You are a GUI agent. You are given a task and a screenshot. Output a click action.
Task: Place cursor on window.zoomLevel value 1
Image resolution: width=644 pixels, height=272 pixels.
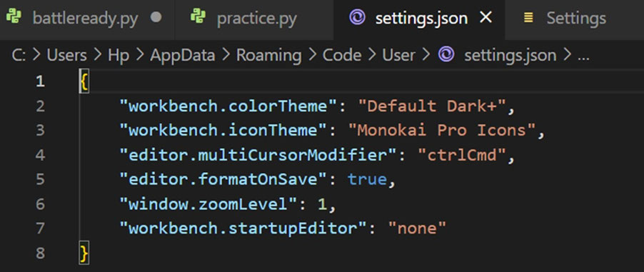323,203
